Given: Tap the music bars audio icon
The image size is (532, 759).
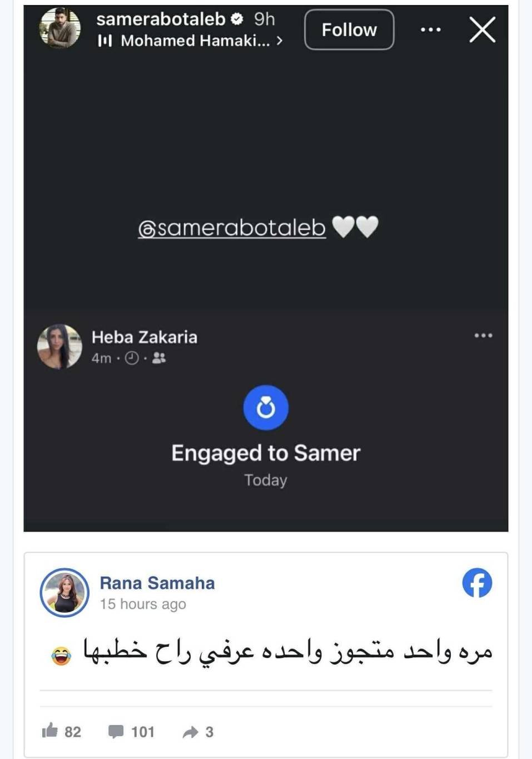Looking at the screenshot, I should 105,41.
